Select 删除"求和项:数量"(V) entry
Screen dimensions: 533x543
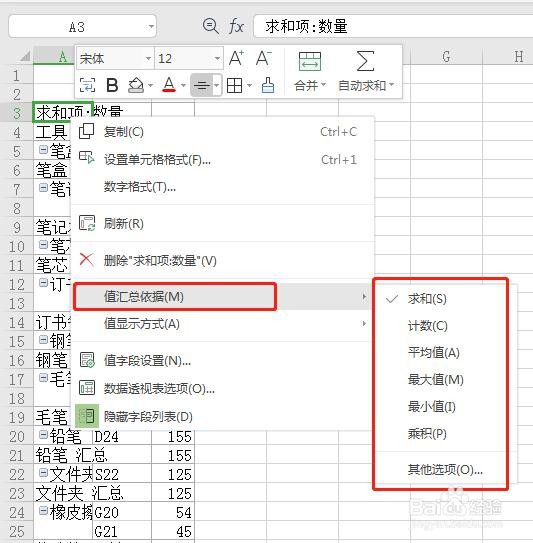tap(222, 260)
